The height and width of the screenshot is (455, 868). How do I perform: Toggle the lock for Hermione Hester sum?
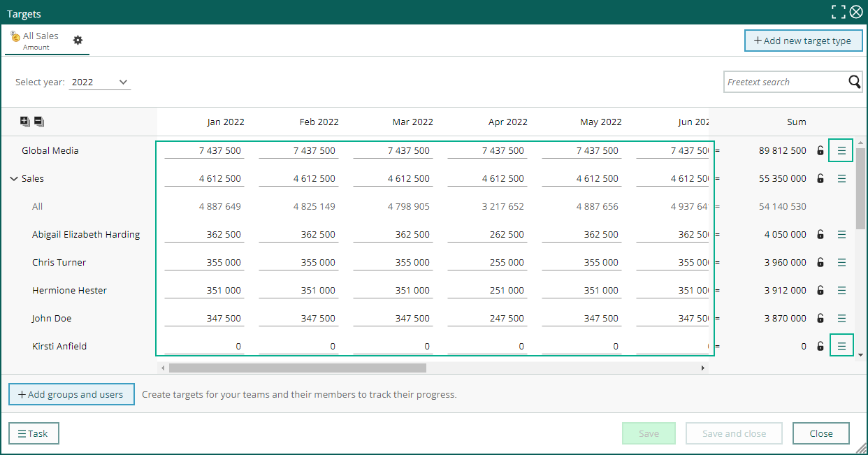820,290
